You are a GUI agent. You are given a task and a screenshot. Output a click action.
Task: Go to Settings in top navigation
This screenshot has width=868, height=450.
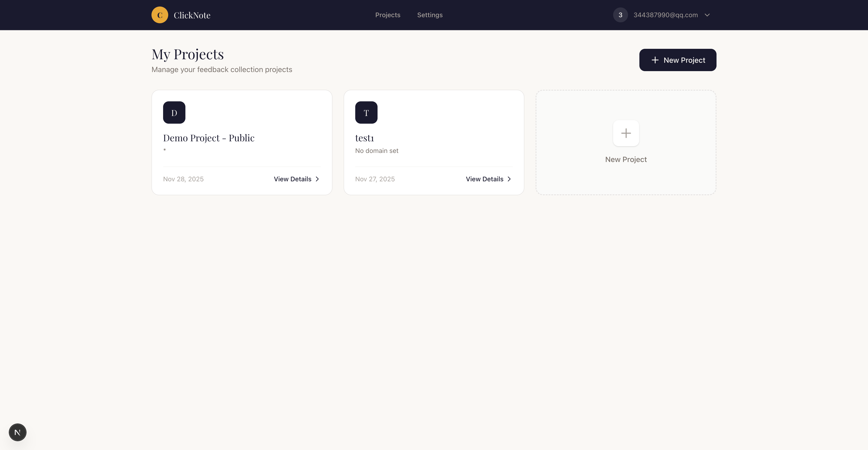430,15
